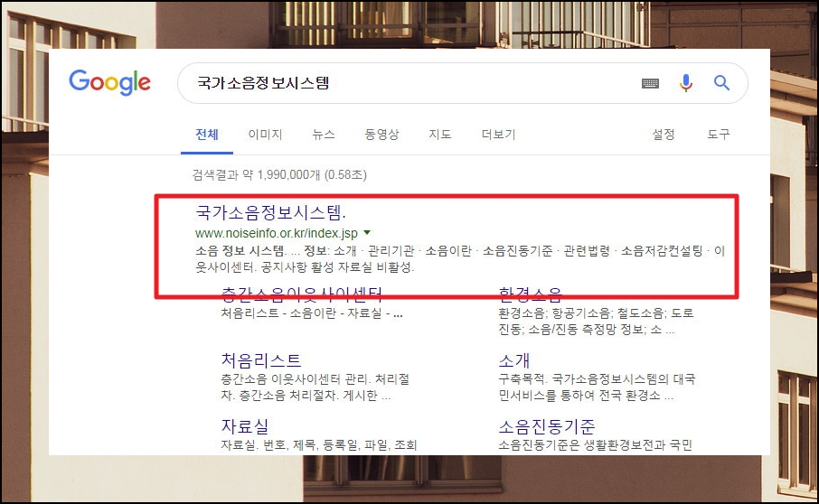Viewport: 819px width, 504px height.
Task: Open the 처음리스트 sitelink
Action: 261,360
